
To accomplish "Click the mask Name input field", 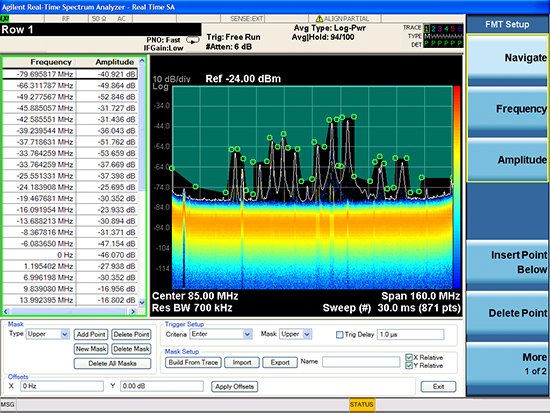I will pos(361,362).
